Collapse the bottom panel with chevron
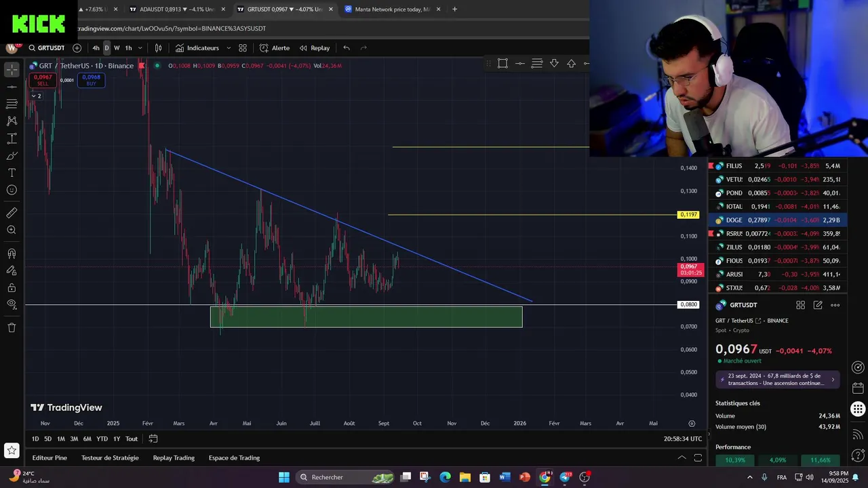The image size is (868, 488). pyautogui.click(x=682, y=458)
